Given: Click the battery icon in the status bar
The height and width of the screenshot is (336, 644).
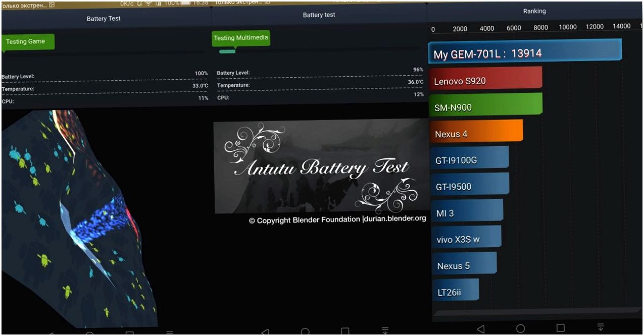Looking at the screenshot, I should pos(184,3).
